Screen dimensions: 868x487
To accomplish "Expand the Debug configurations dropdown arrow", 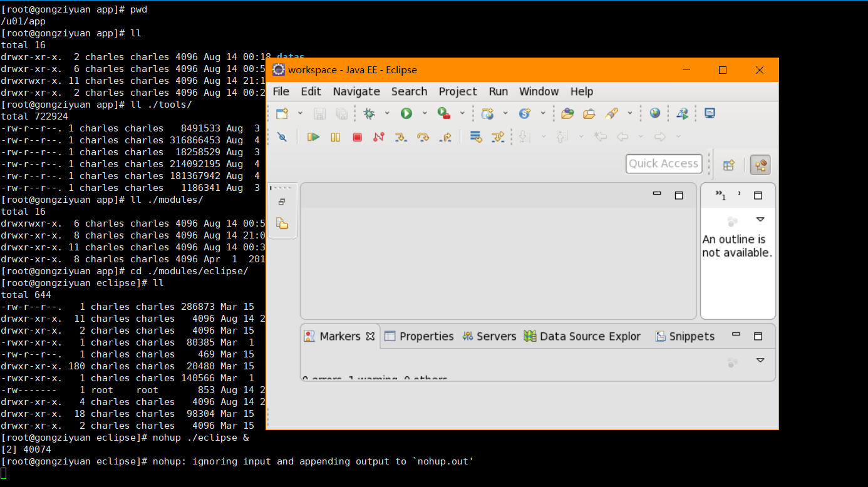I will click(x=387, y=113).
